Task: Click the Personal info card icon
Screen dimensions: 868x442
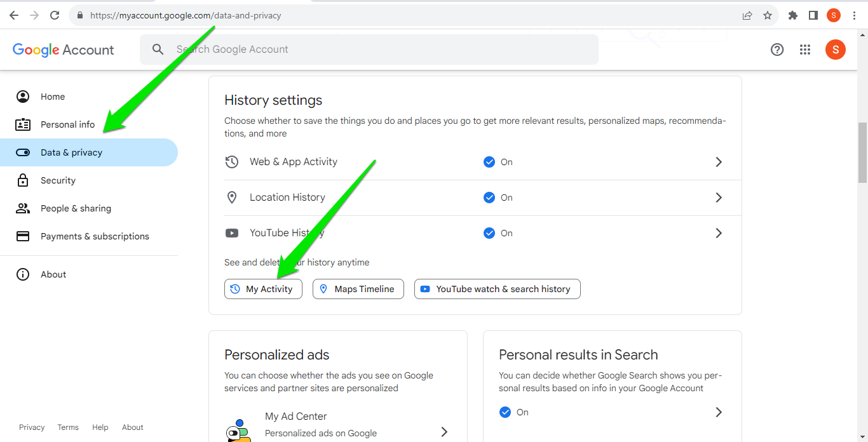Action: 23,124
